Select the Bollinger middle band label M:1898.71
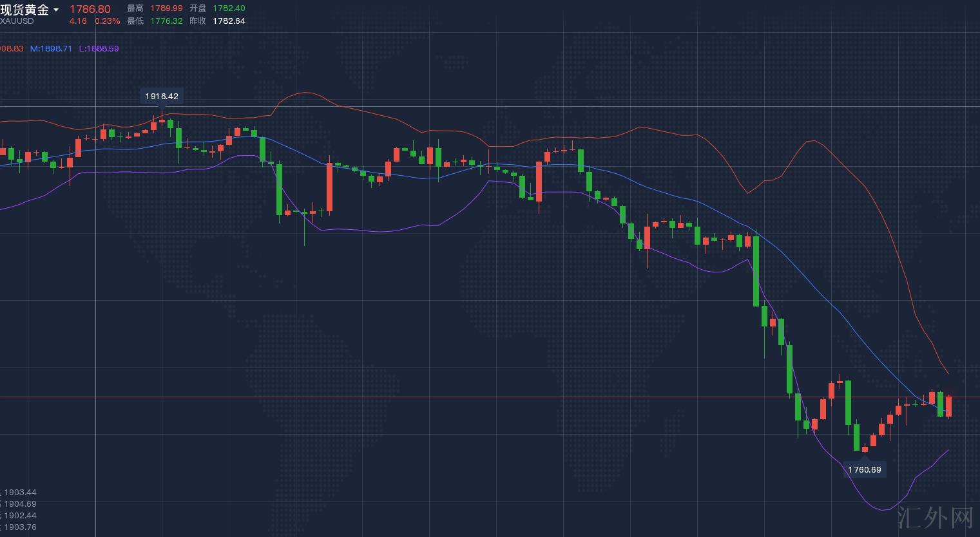Screen dimensions: 980x537 point(51,49)
